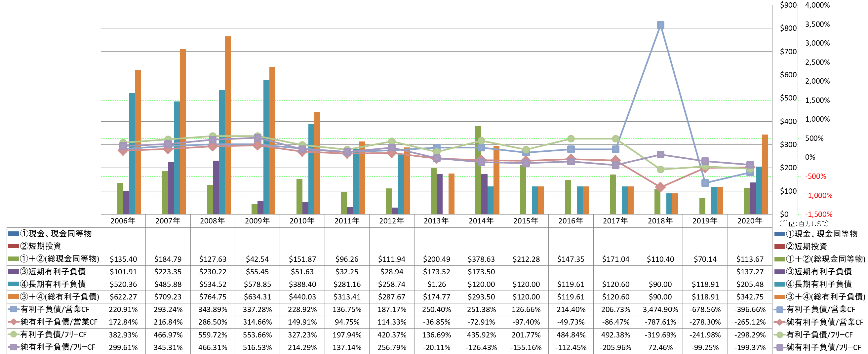
Task: Click left legend ②短期投資 red swatch
Action: pos(14,246)
